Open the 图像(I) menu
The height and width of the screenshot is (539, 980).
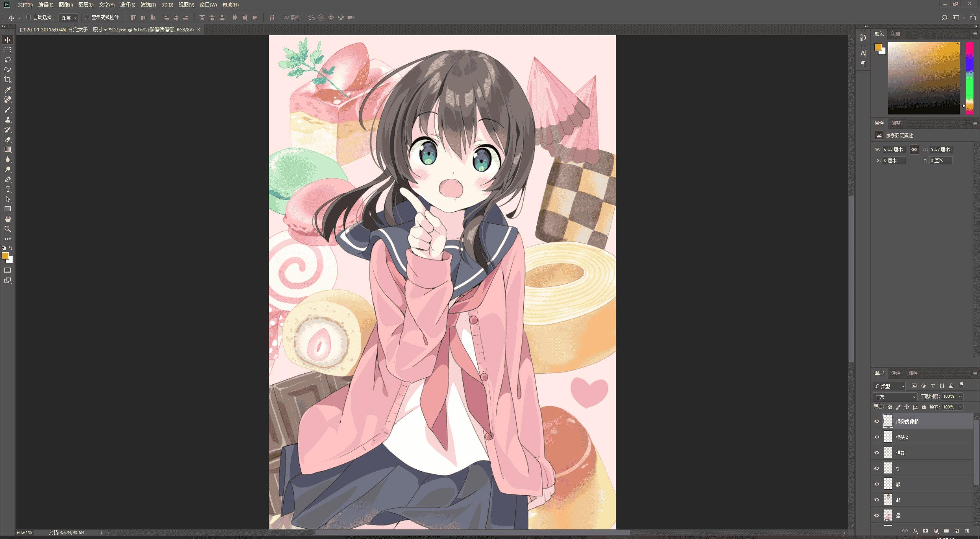[66, 5]
